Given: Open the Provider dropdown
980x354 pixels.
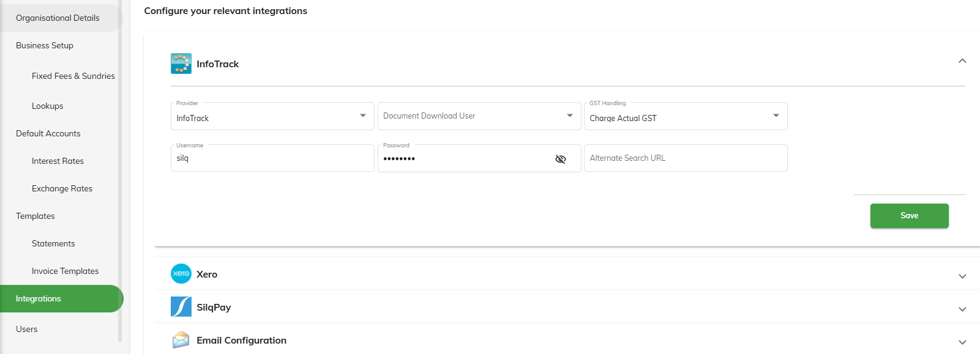Looking at the screenshot, I should point(272,116).
